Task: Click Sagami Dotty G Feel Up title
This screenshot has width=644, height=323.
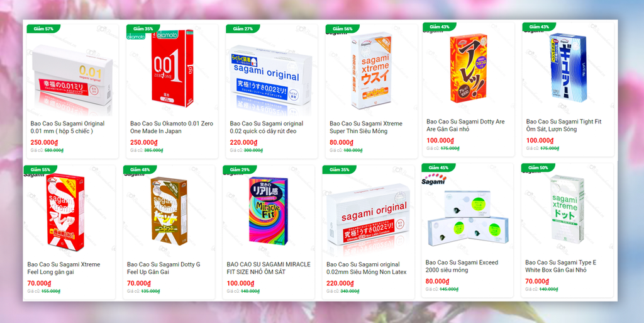Action: [164, 268]
